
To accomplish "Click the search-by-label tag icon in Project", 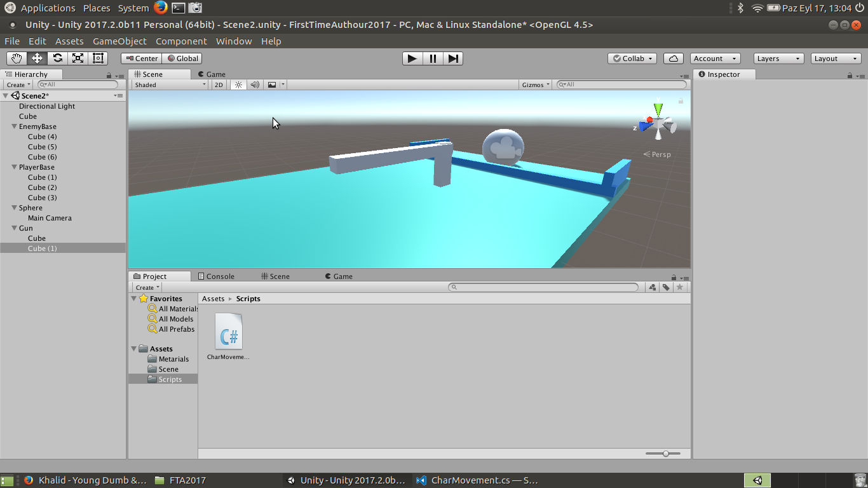I will [666, 287].
